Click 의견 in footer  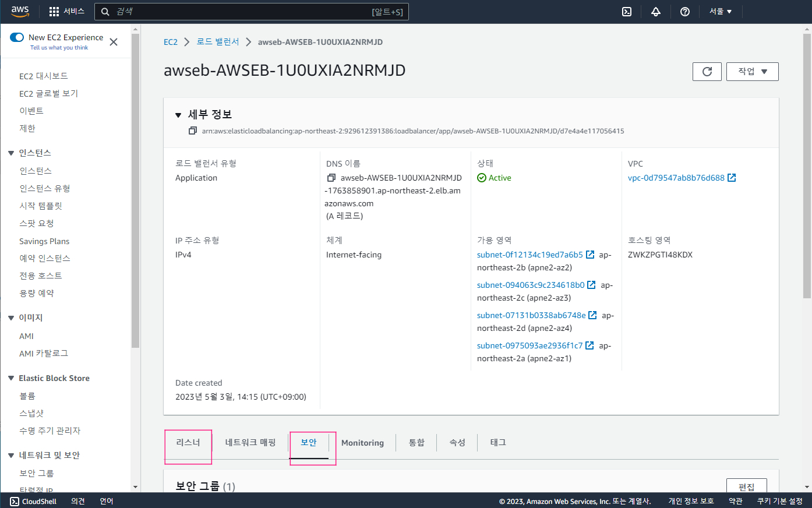[78, 501]
